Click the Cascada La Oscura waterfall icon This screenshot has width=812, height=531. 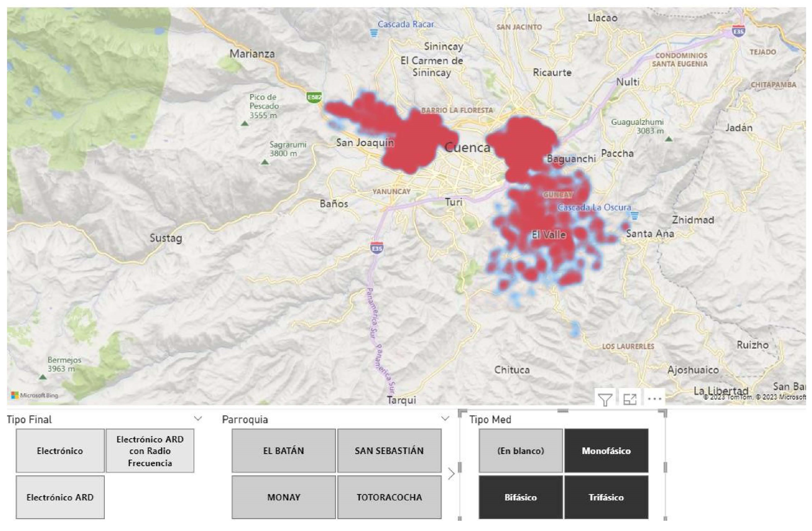[634, 216]
